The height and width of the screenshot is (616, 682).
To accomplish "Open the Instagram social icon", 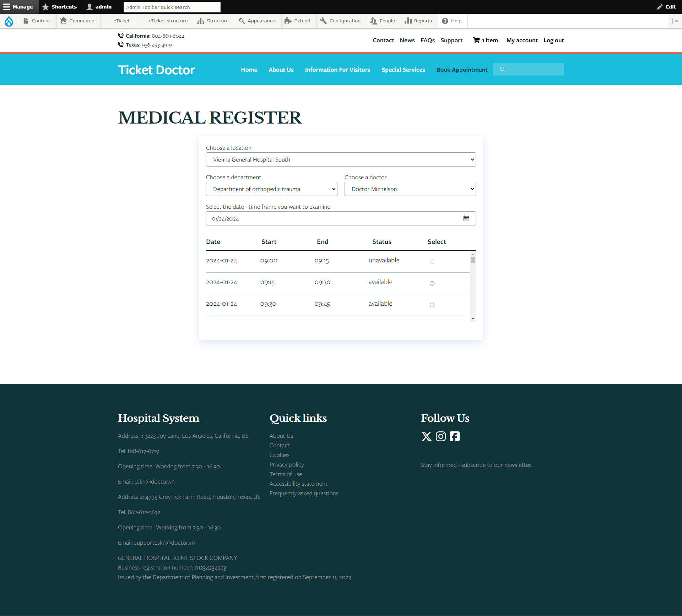I will [440, 436].
